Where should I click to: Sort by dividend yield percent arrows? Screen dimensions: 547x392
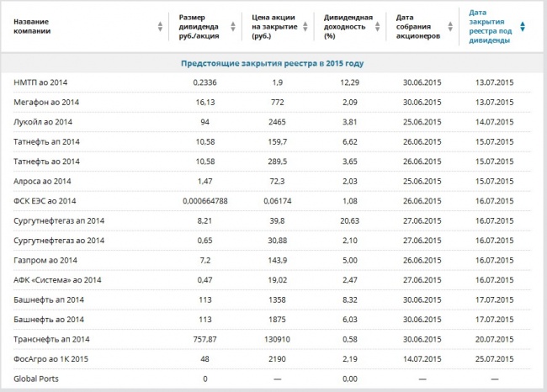click(378, 27)
